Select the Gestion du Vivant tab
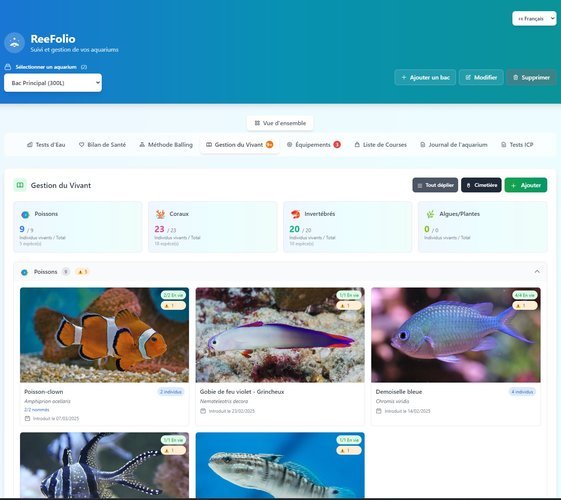561x500 pixels. 239,144
